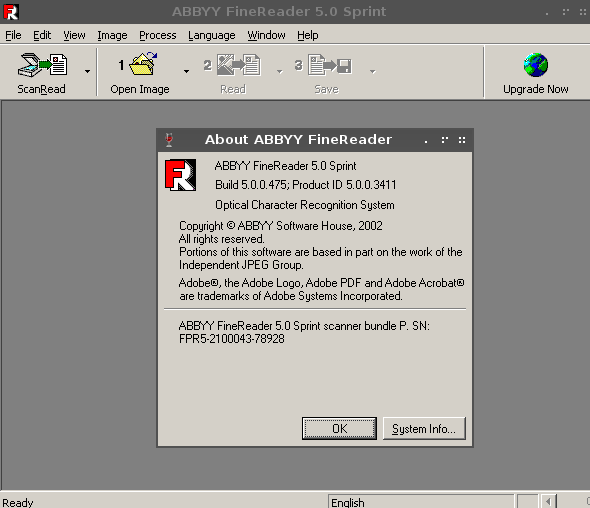The image size is (590, 508).
Task: Click the Build 5.0.0.475 version text
Action: coord(251,185)
